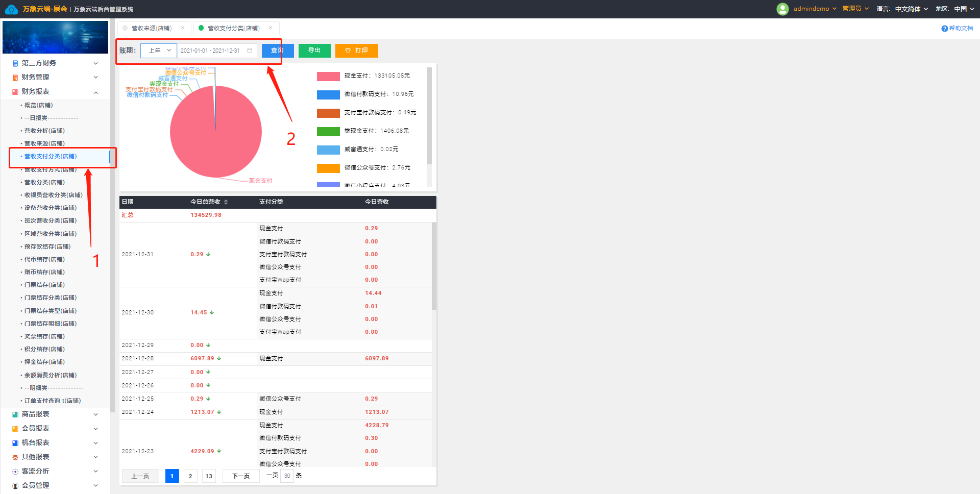Open 门票结存明细(店铺) in sidebar
Image resolution: width=980 pixels, height=494 pixels.
click(51, 324)
